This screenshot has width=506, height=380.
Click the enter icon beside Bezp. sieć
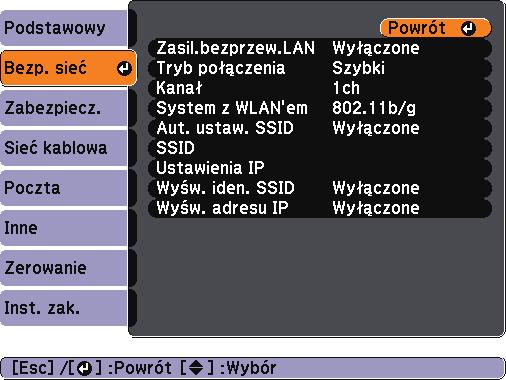[124, 69]
